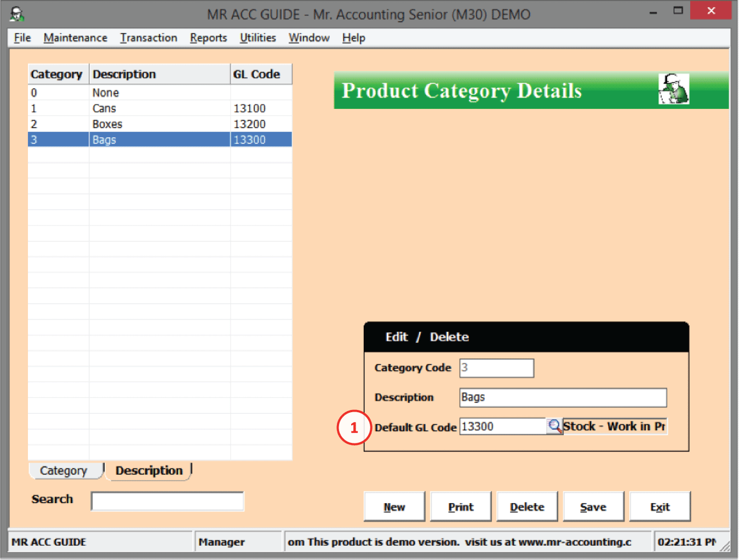Click the Default GL Code field

click(x=502, y=426)
